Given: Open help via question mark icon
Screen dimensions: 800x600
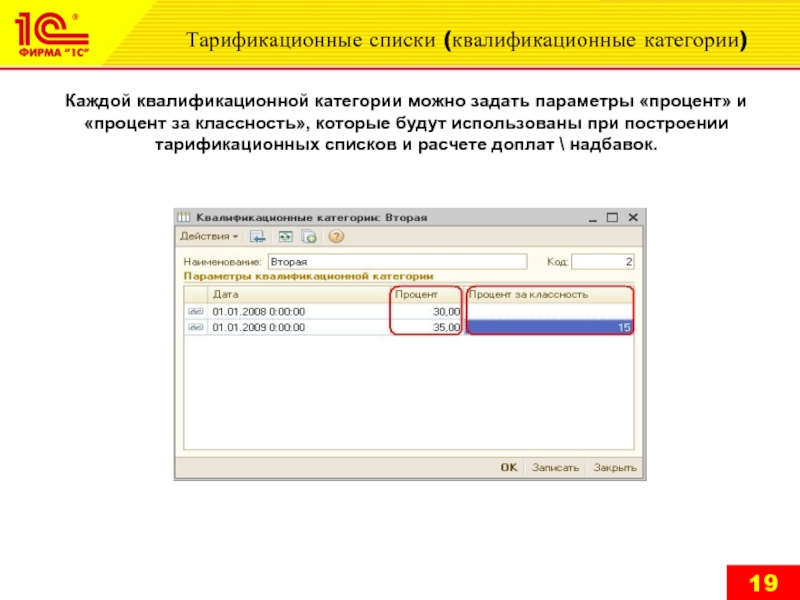Looking at the screenshot, I should 336,237.
